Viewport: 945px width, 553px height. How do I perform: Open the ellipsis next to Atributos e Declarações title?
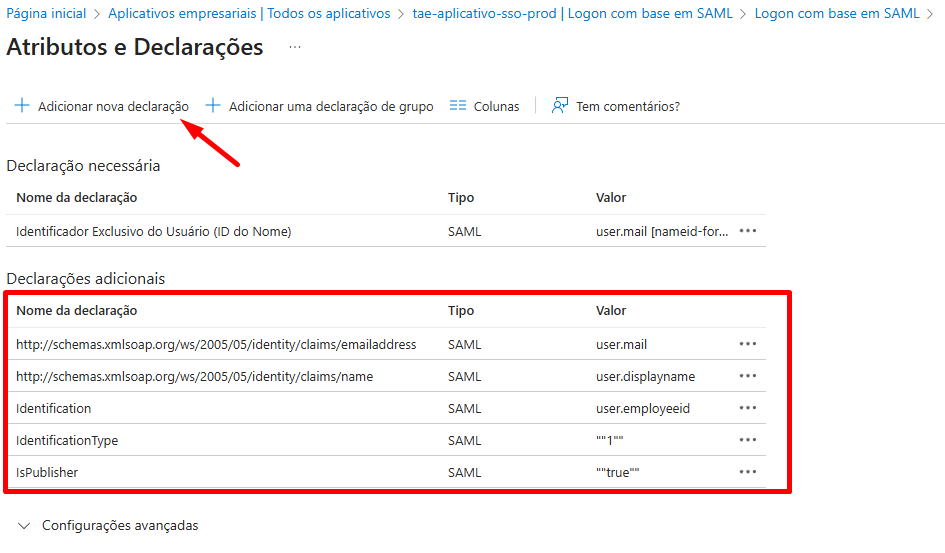(295, 47)
